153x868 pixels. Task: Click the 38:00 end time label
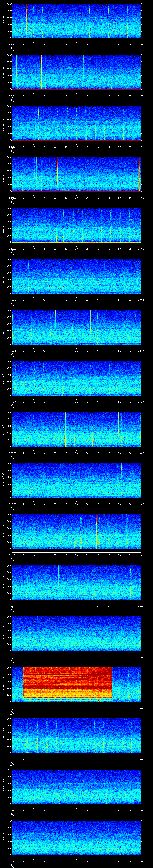click(141, 351)
